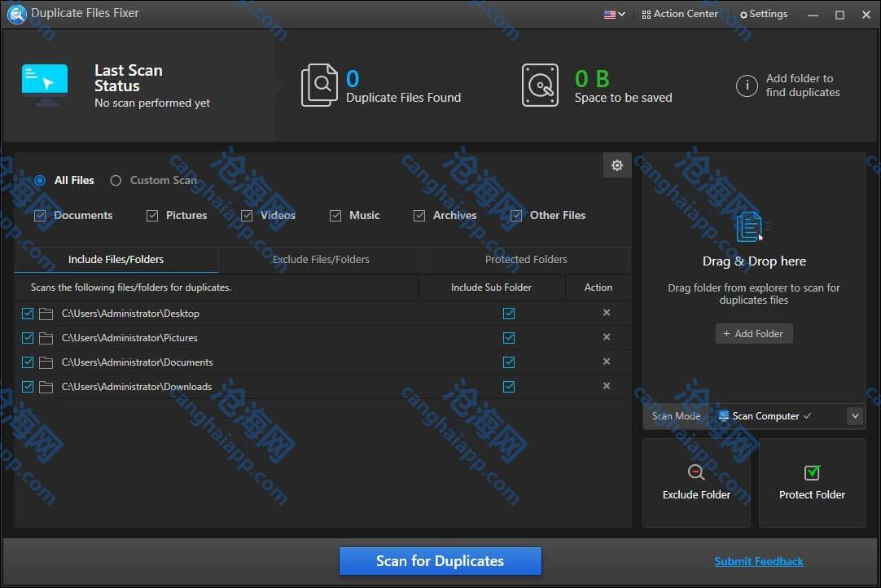Click the Scan for Duplicates button

coord(440,561)
